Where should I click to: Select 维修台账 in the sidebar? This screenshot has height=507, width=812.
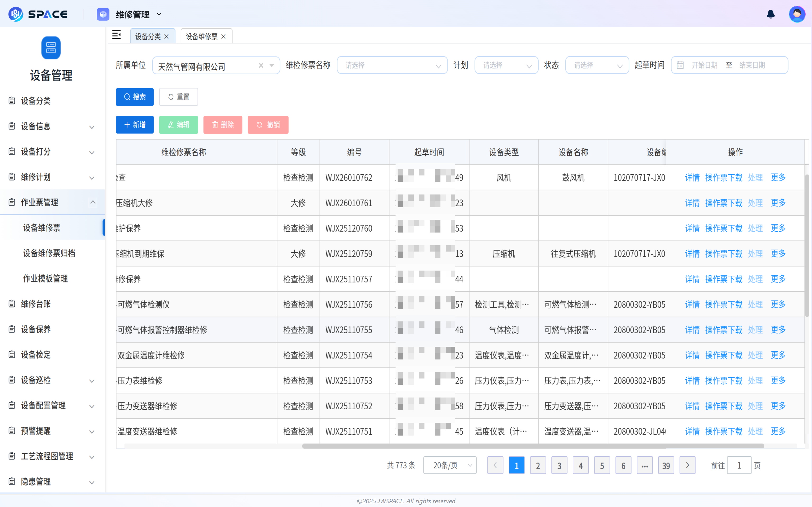tap(35, 304)
